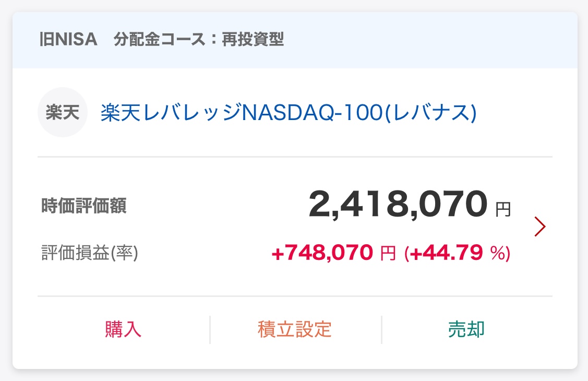Open 積立設定 settings
This screenshot has width=588, height=381.
[295, 329]
